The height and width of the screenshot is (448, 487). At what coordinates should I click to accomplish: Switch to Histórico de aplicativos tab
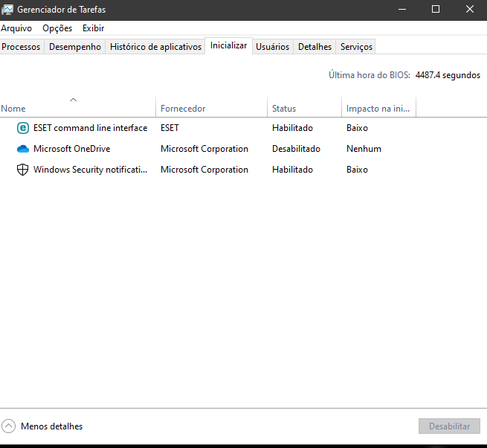(155, 47)
